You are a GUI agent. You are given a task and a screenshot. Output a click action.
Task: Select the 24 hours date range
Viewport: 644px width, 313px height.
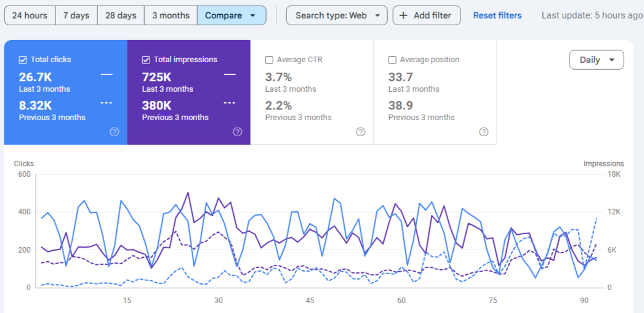[30, 15]
